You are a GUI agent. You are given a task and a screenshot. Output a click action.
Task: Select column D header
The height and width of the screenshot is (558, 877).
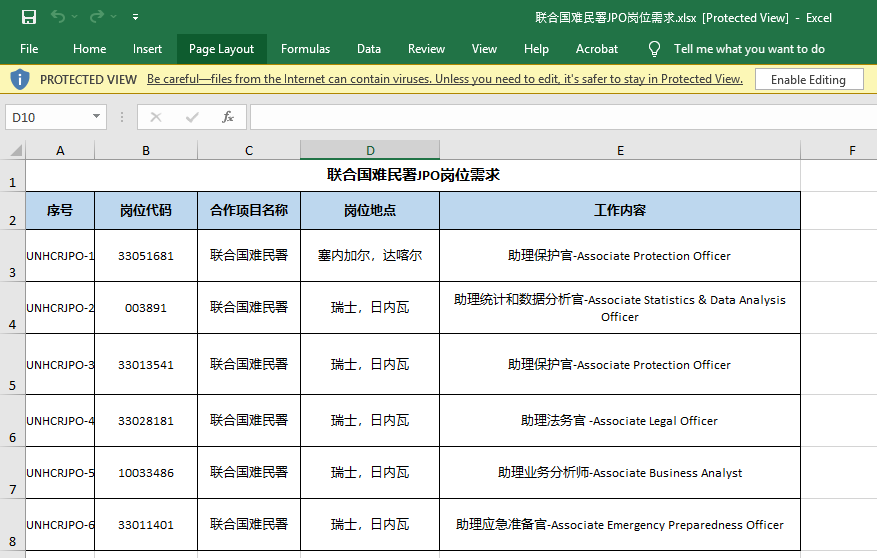tap(370, 150)
